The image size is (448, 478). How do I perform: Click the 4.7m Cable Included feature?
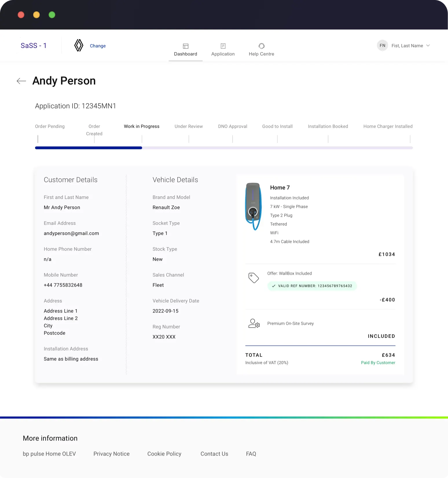coord(290,242)
